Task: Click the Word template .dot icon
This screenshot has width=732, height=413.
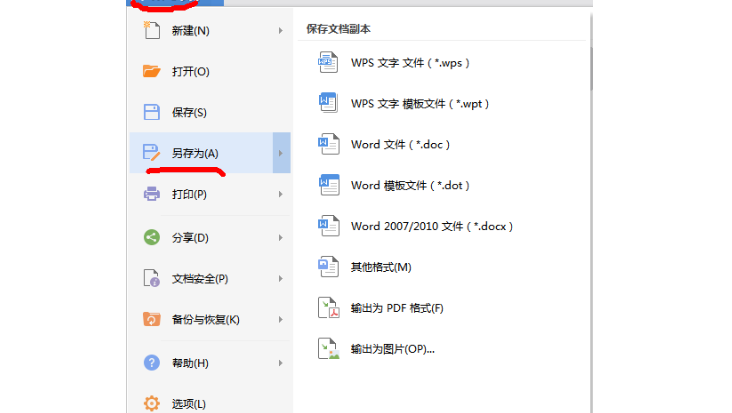Action: pyautogui.click(x=328, y=185)
